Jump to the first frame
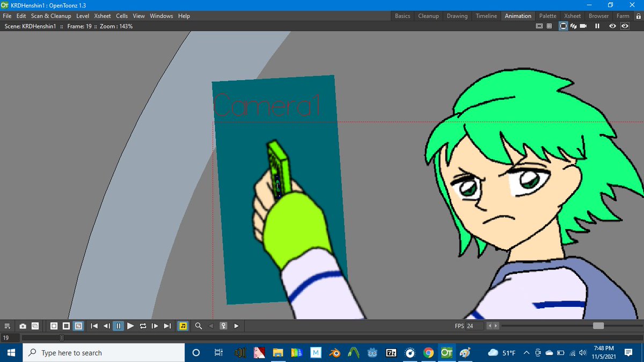Image resolution: width=644 pixels, height=362 pixels. tap(94, 326)
